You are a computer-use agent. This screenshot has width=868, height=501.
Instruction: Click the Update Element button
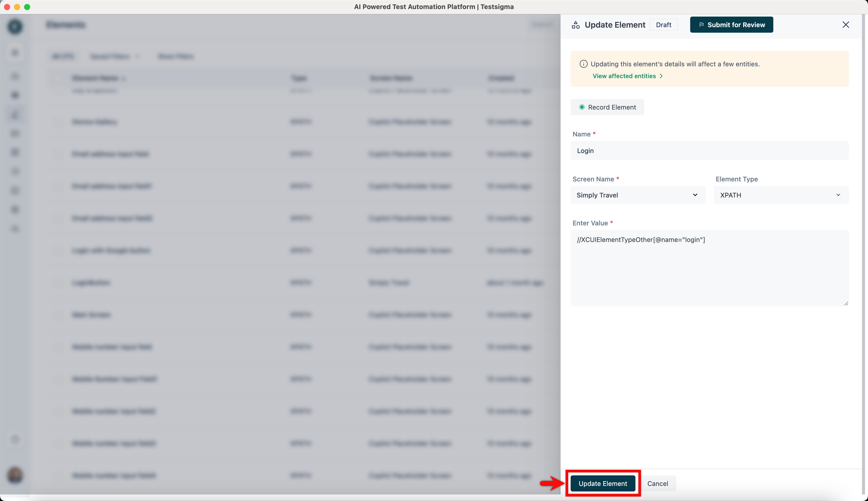(x=603, y=483)
